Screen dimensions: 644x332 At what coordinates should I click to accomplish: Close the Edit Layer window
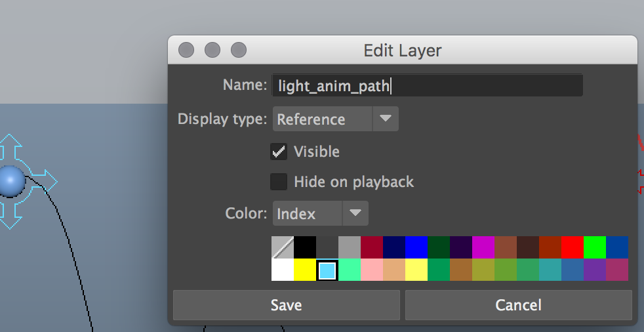[186, 50]
